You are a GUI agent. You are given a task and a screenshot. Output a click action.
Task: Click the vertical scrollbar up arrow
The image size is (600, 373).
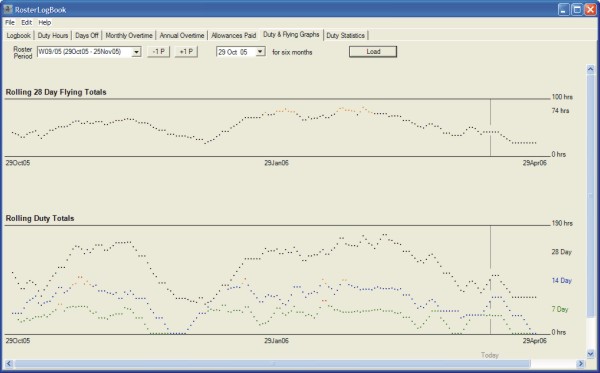(x=590, y=69)
